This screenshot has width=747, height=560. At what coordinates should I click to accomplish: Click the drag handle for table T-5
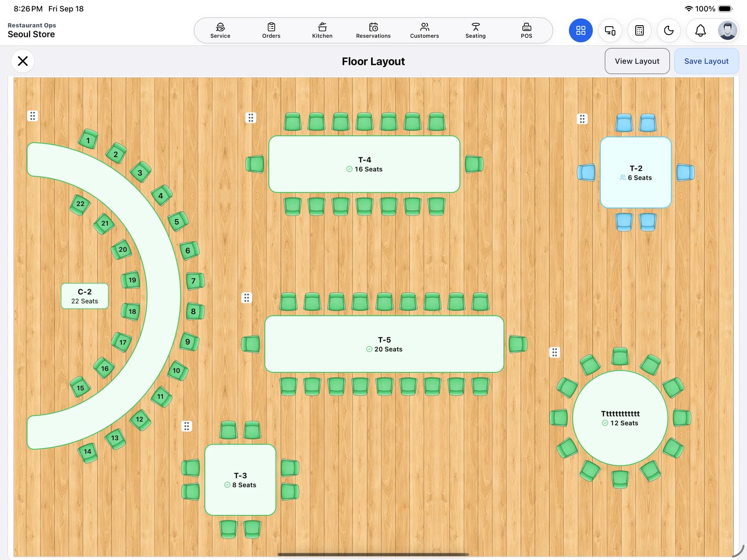tap(247, 298)
